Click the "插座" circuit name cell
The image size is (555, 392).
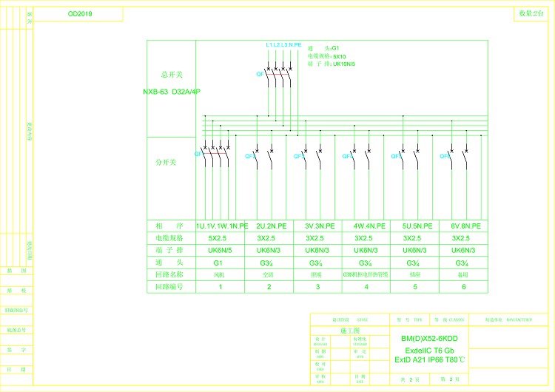coord(415,275)
